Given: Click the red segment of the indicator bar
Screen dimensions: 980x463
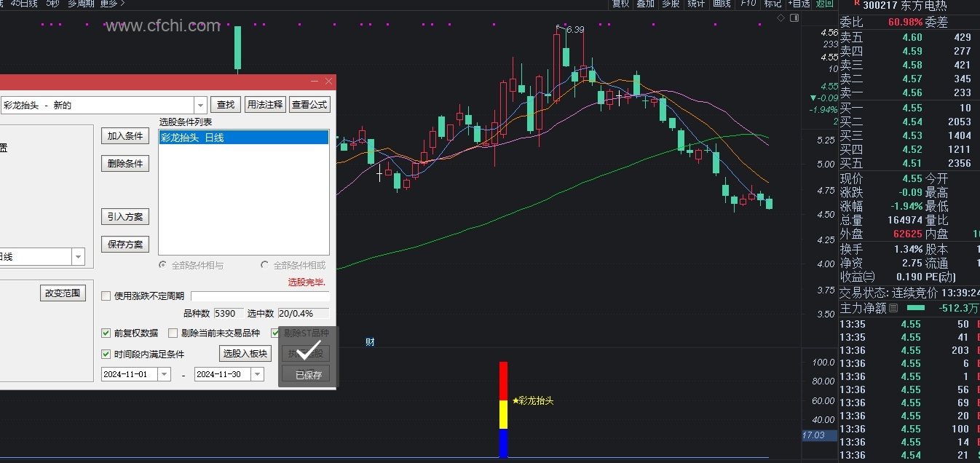Looking at the screenshot, I should [503, 381].
